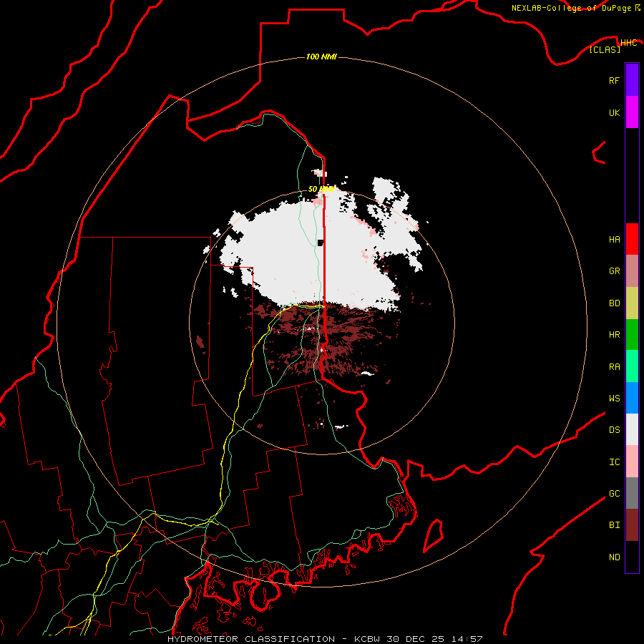Click the HYDROMETEOR CLASSIFICATION title text
Screen dimensions: 644x644
tap(251, 639)
